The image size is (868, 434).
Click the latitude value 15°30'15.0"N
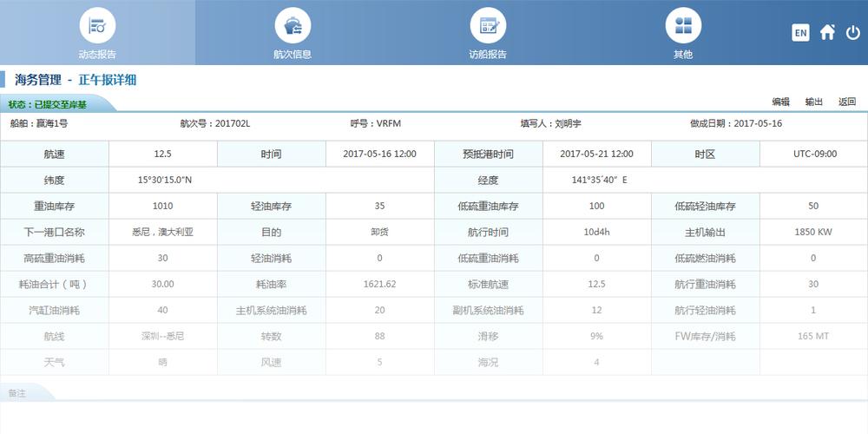(x=165, y=180)
